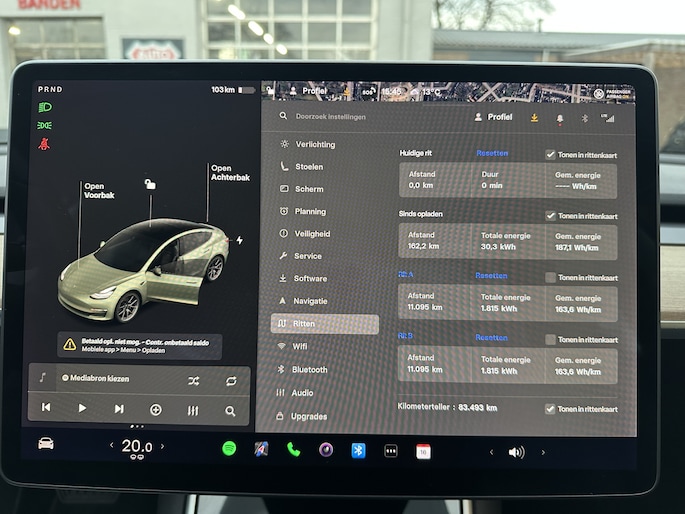
Task: Tap the unlock padlock icon above the car
Action: click(x=150, y=184)
